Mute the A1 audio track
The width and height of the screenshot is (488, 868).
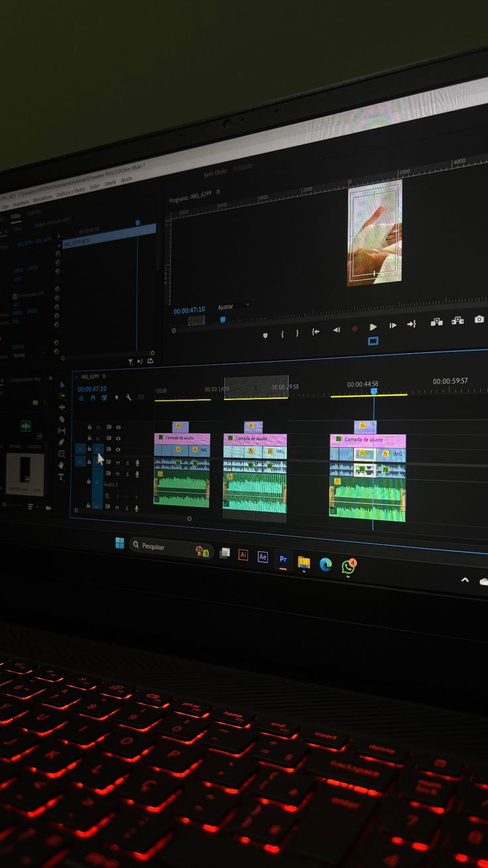[118, 463]
